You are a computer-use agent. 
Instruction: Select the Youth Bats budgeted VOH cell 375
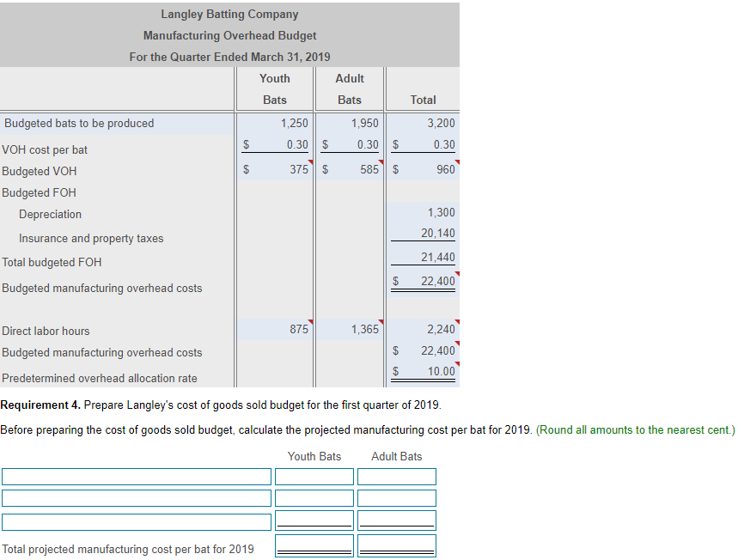(275, 169)
